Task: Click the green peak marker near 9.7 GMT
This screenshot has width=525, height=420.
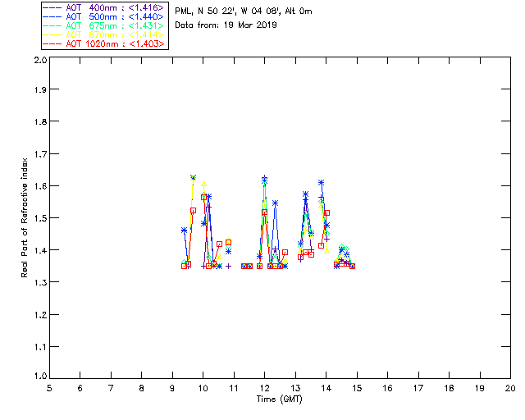Action: click(194, 177)
